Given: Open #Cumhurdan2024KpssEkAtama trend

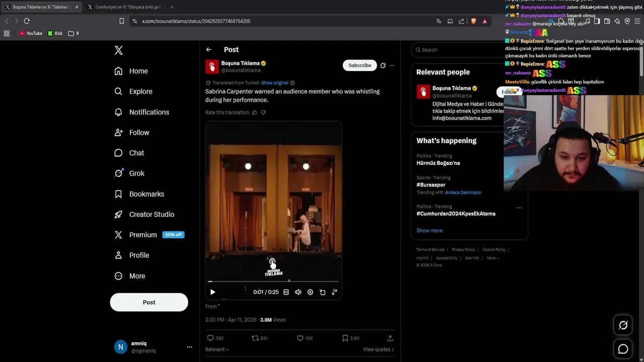Looking at the screenshot, I should (x=456, y=214).
